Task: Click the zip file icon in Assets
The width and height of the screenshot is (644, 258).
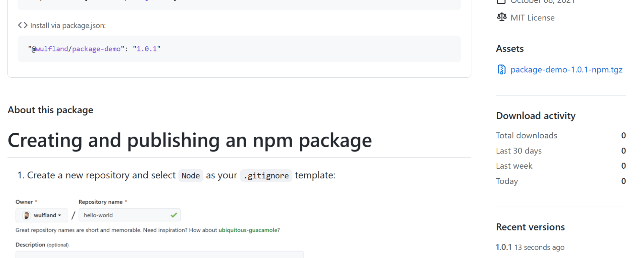Action: point(501,70)
